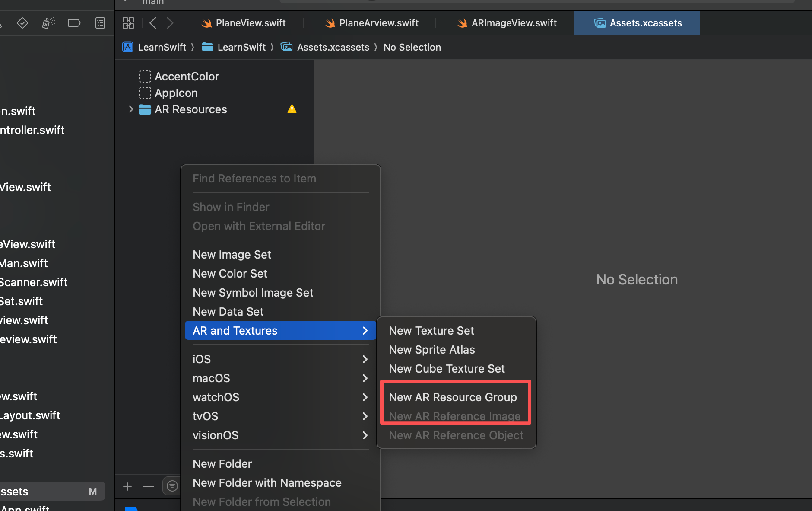Open the breakpoint navigator icon

pos(74,23)
